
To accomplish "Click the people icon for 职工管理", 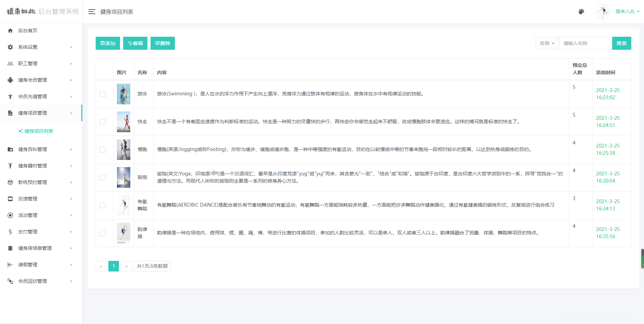I will (x=10, y=63).
